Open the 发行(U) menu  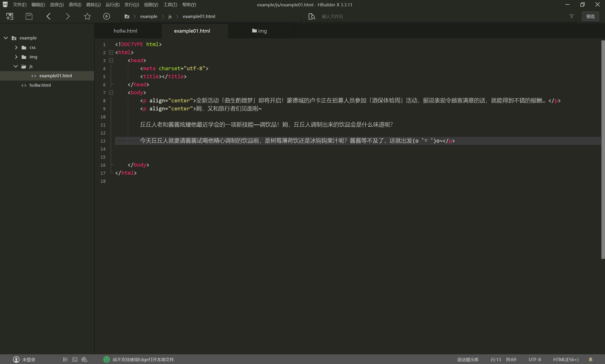(x=132, y=5)
